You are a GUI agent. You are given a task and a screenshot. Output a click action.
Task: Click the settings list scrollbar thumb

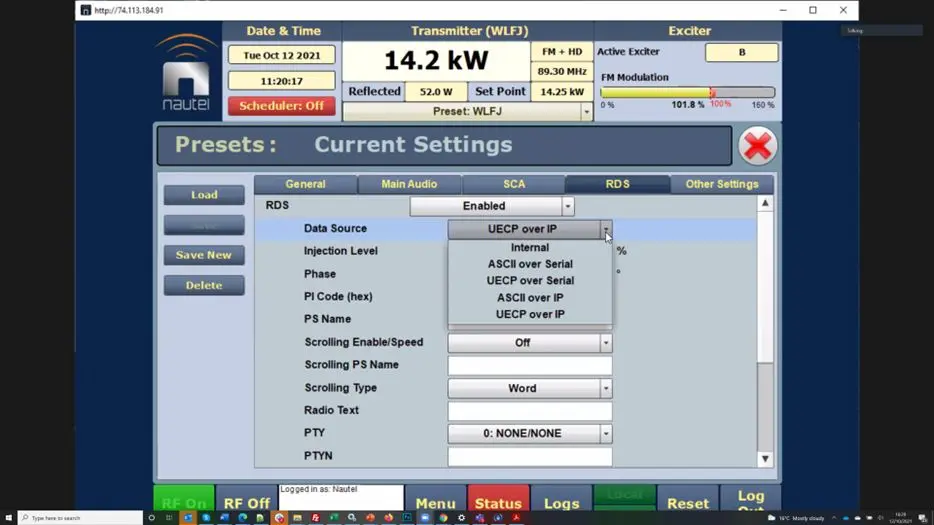[x=765, y=288]
